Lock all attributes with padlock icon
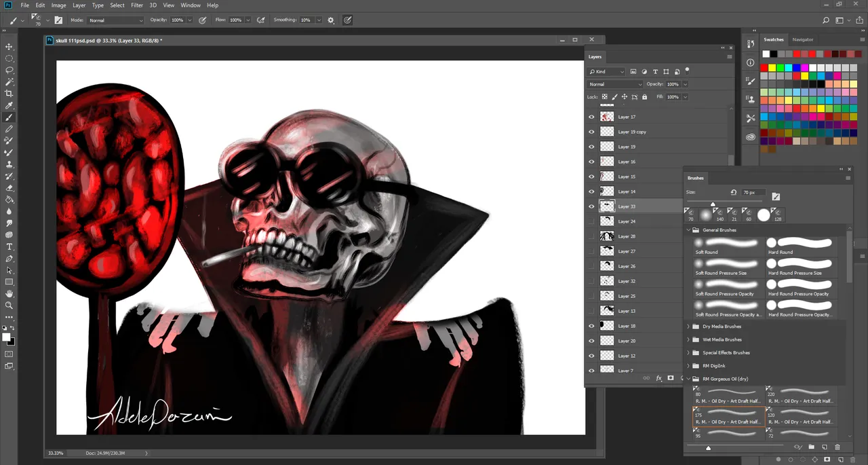The width and height of the screenshot is (868, 465). [x=644, y=97]
